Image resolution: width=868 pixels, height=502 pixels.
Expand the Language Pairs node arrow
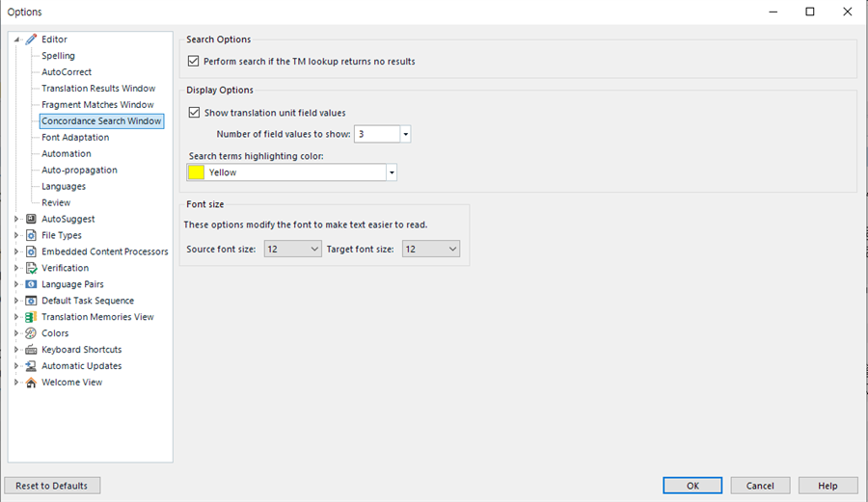16,284
